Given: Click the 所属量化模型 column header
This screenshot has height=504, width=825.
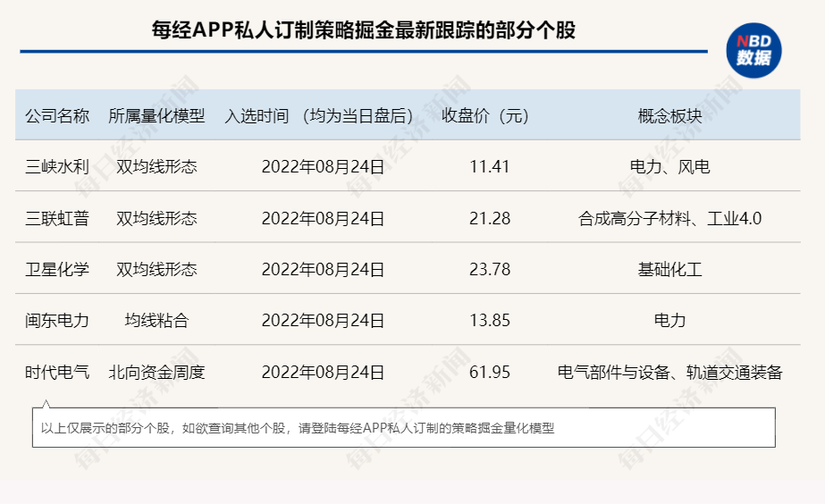Looking at the screenshot, I should pos(156,116).
